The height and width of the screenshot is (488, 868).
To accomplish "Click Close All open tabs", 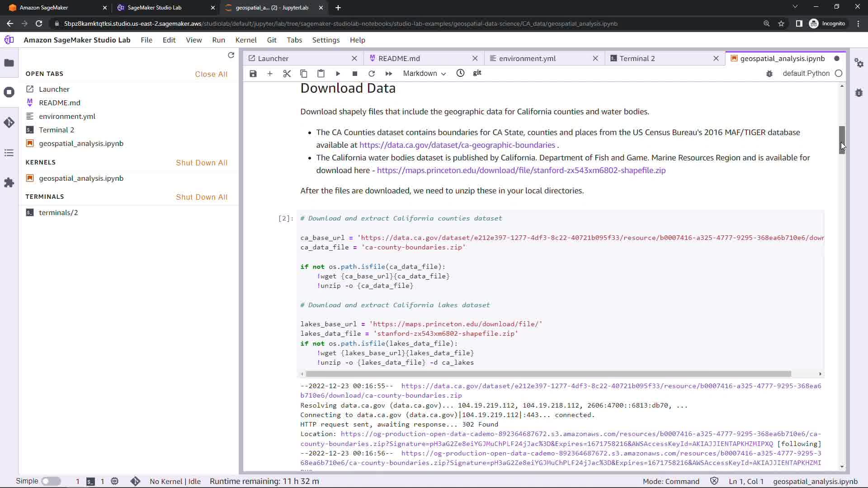I will (x=211, y=74).
